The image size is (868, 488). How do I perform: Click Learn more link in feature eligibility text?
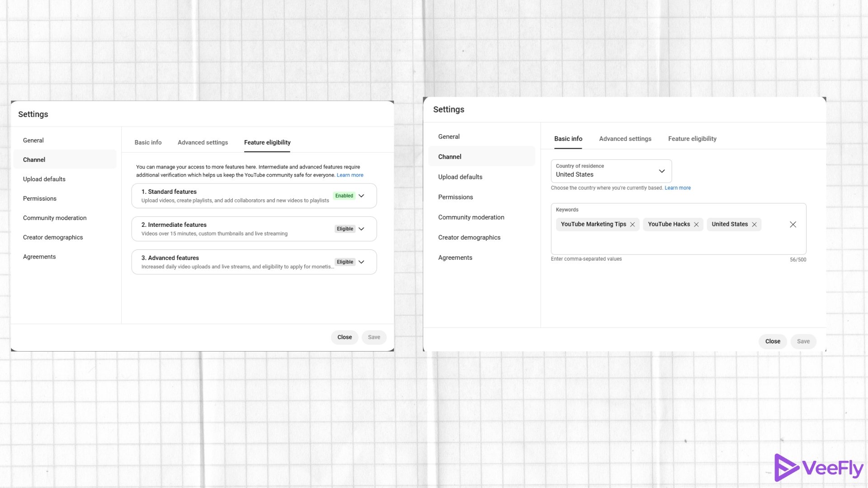(x=350, y=175)
